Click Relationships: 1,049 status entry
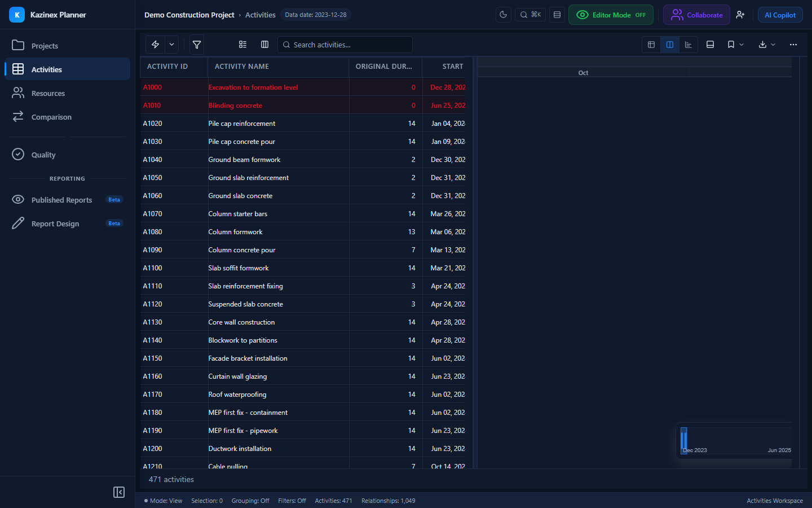The height and width of the screenshot is (508, 812). point(389,501)
